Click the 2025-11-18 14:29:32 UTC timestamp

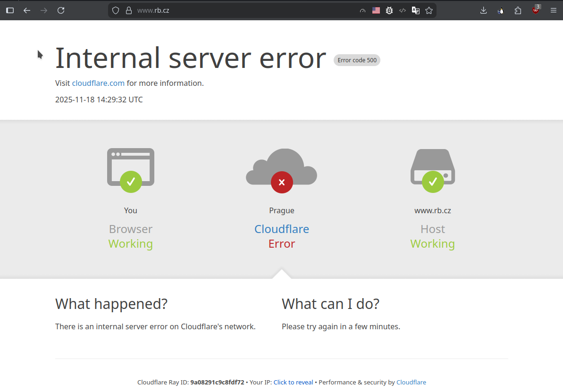click(99, 100)
